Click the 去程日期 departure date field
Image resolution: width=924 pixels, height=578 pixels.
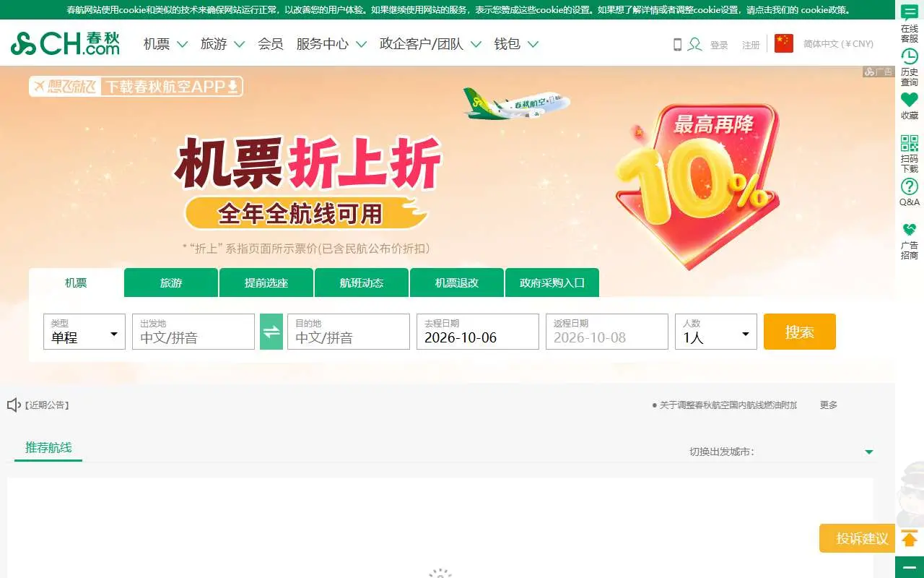pyautogui.click(x=478, y=332)
